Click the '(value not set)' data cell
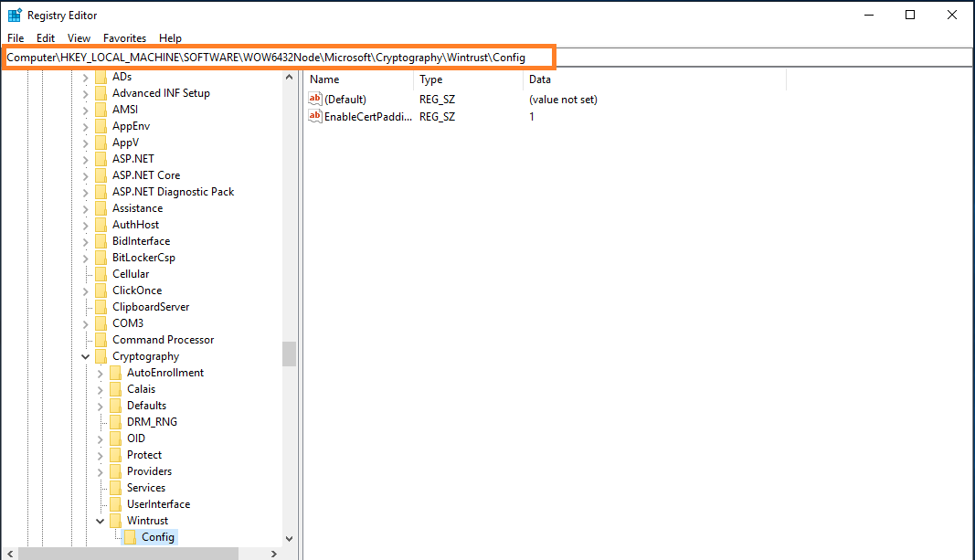This screenshot has width=975, height=560. [x=563, y=100]
